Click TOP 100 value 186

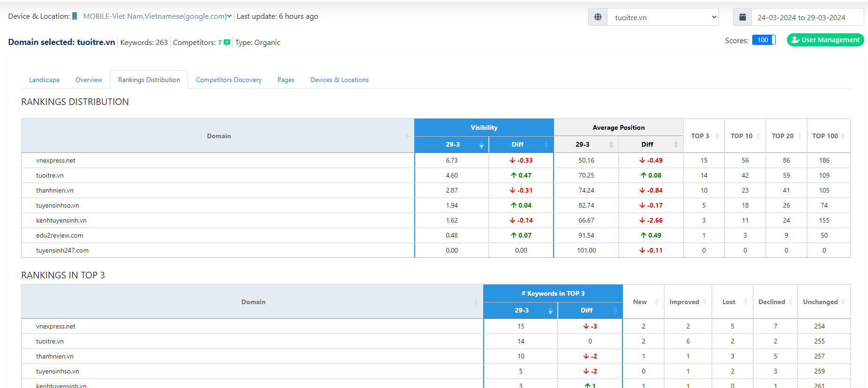[824, 160]
